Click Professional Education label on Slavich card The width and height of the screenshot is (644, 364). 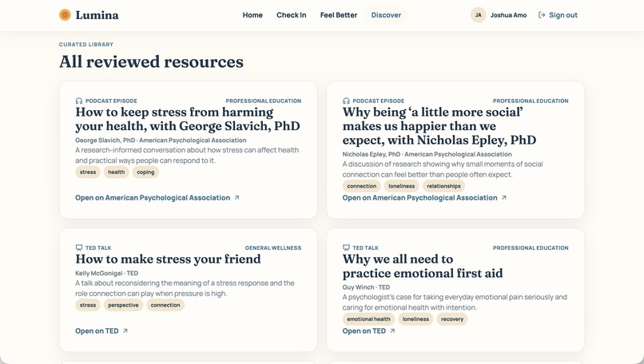point(264,101)
